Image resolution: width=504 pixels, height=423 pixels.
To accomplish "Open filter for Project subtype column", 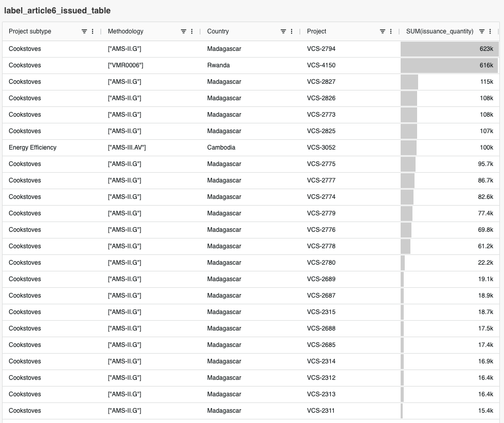I will [x=84, y=31].
